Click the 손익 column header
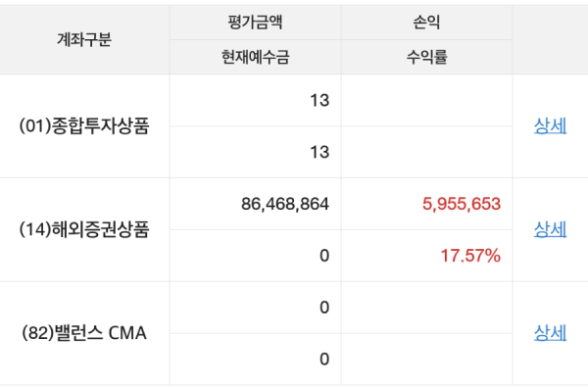 tap(426, 23)
